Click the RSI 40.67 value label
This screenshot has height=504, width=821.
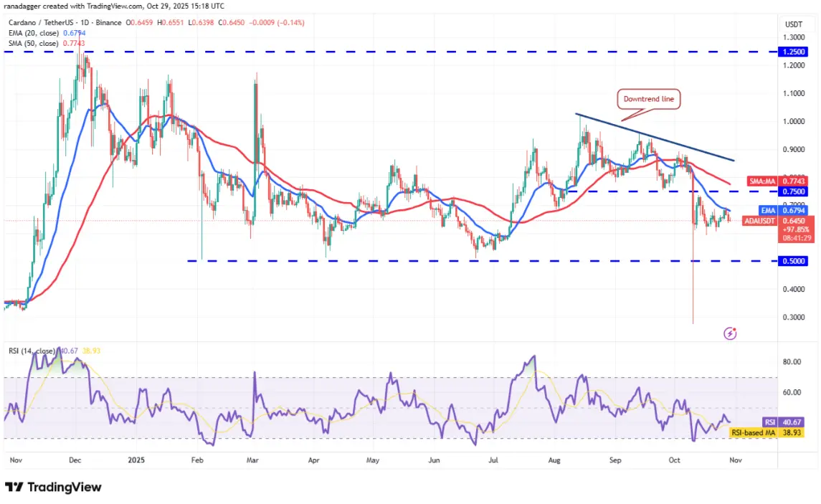[782, 422]
